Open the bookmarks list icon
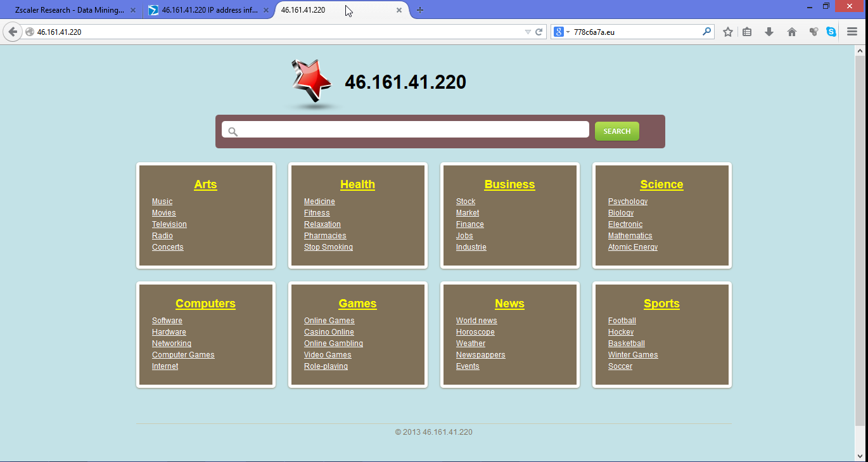Viewport: 868px width, 462px height. pyautogui.click(x=748, y=32)
